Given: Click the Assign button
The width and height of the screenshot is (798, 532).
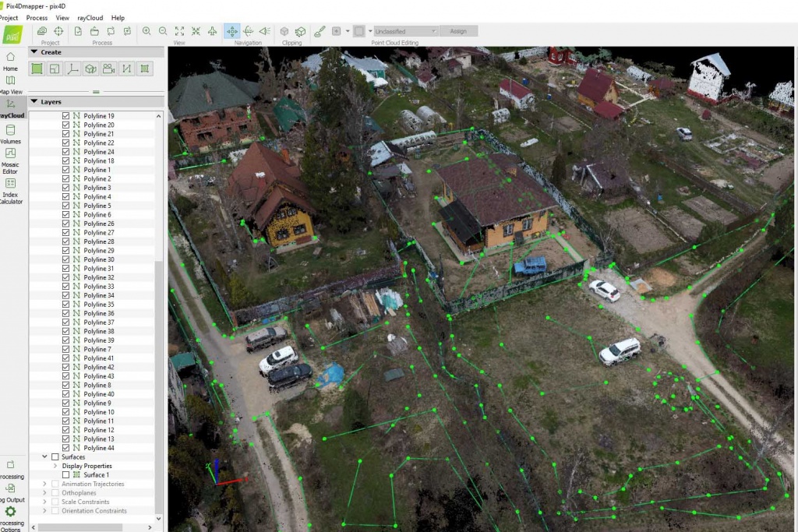Looking at the screenshot, I should click(x=458, y=31).
